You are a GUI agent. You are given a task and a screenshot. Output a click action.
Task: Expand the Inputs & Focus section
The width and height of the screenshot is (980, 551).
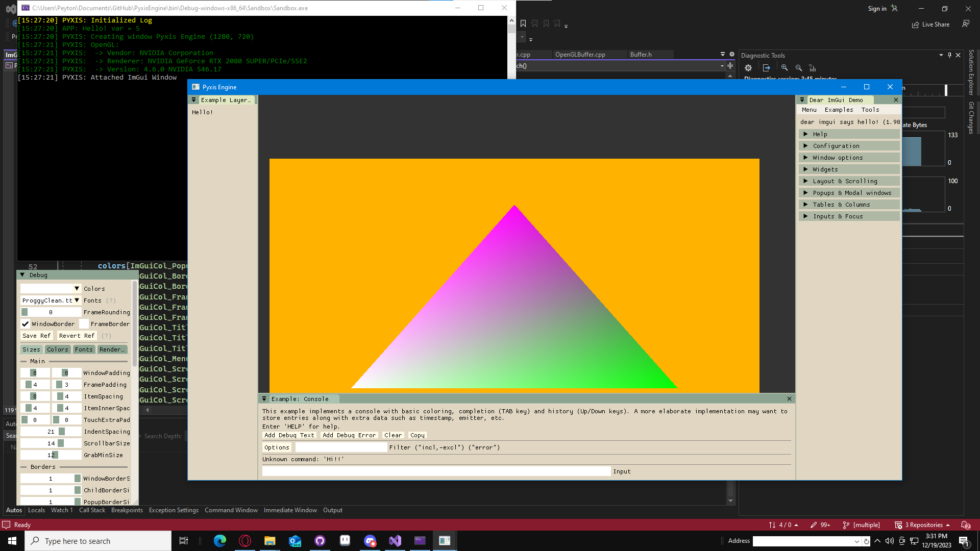pos(849,216)
